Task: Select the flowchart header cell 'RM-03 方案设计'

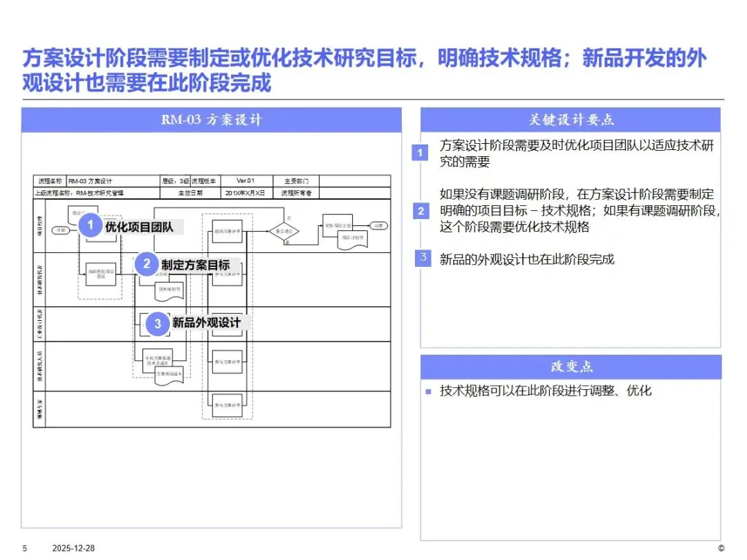Action: [x=113, y=181]
